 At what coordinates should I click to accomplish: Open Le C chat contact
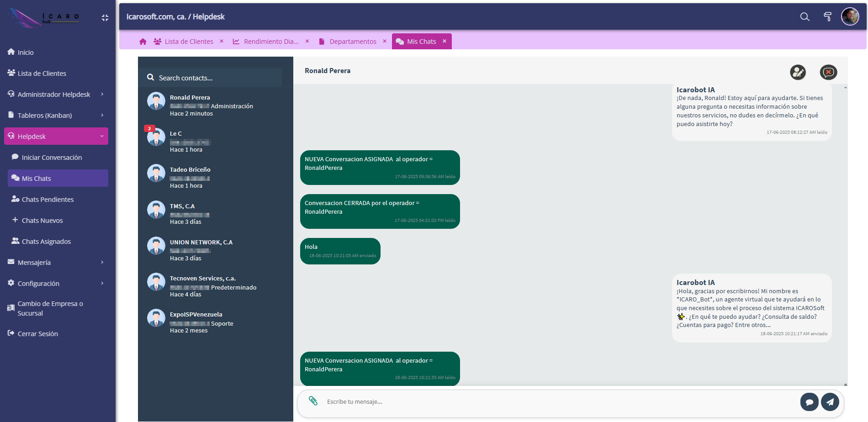click(x=216, y=141)
